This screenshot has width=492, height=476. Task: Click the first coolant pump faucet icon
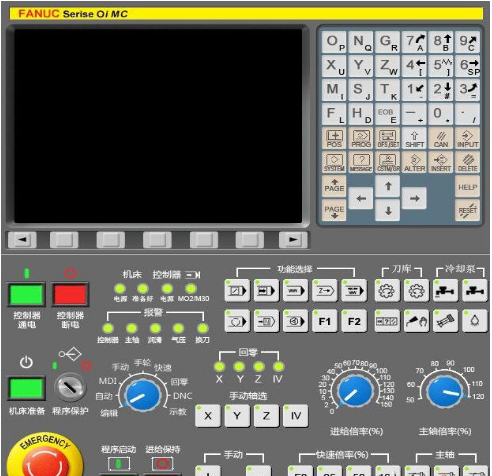445,291
